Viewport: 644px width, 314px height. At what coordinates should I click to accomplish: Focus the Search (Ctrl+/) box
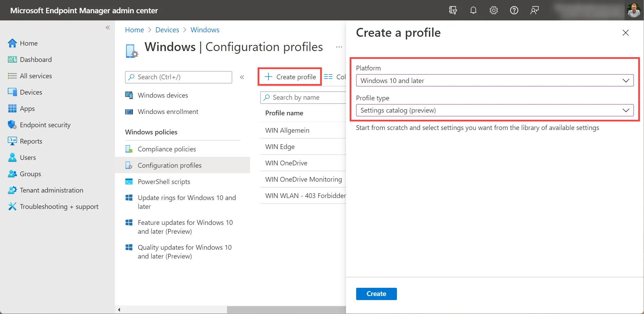tap(178, 77)
